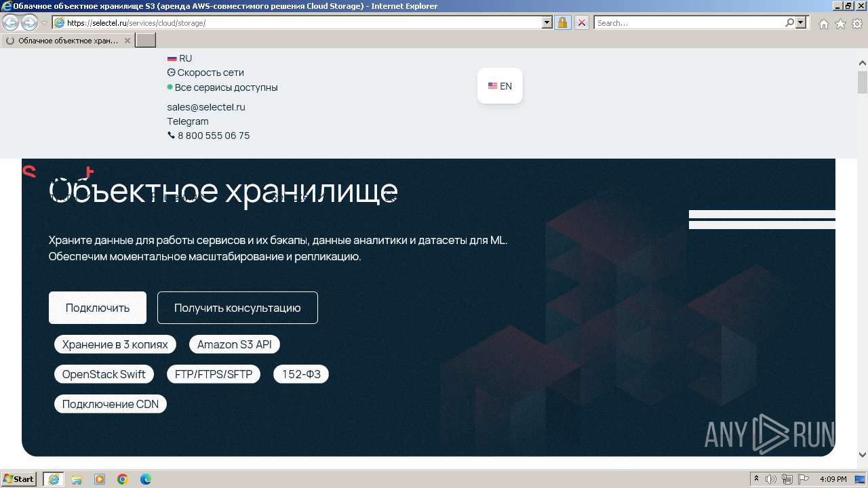Click the Search box in toolbar
The width and height of the screenshot is (868, 488).
689,22
